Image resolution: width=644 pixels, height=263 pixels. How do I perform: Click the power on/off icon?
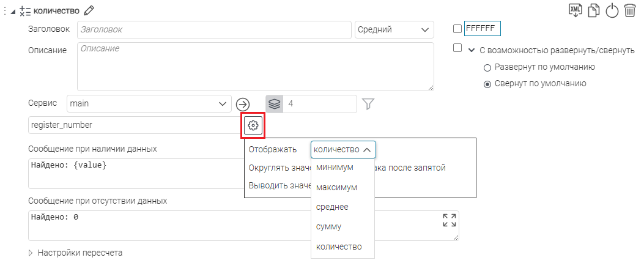tap(612, 11)
